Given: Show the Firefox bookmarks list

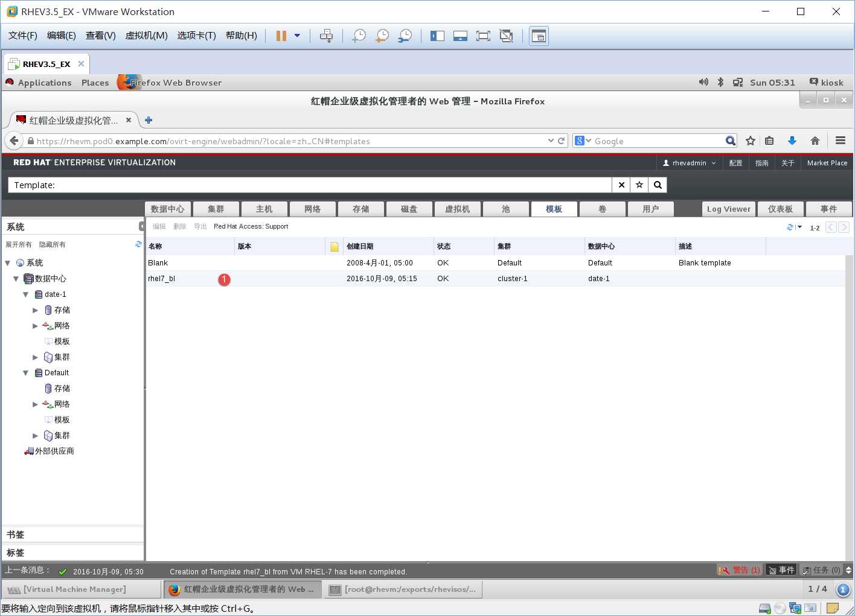Looking at the screenshot, I should point(769,141).
